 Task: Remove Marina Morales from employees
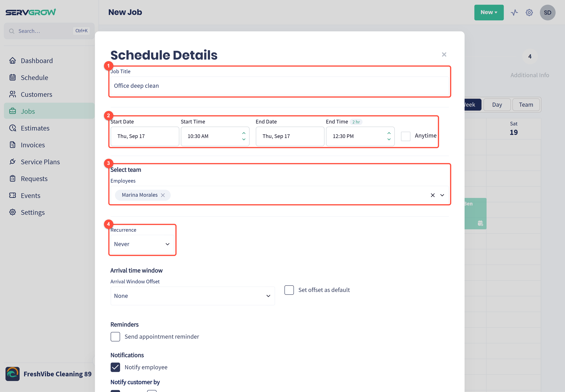coord(163,195)
